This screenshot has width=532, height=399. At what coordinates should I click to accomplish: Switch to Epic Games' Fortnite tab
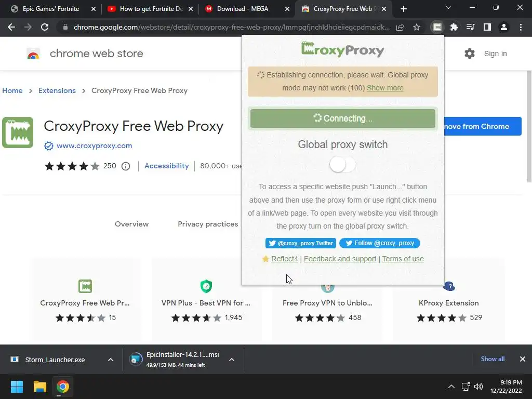pos(51,9)
